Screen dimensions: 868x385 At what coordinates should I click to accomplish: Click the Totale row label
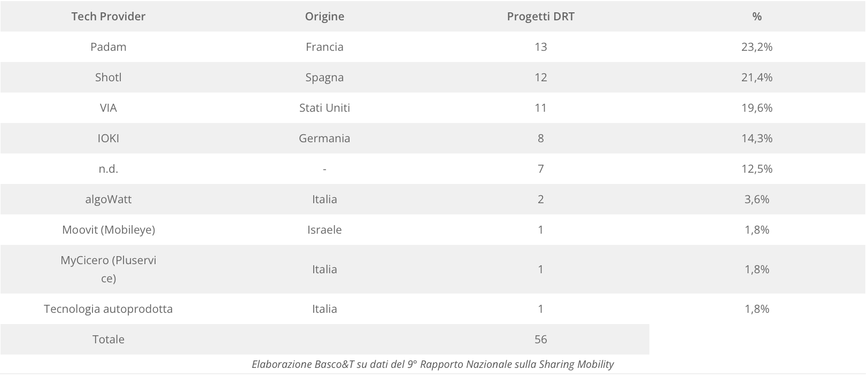pos(108,340)
